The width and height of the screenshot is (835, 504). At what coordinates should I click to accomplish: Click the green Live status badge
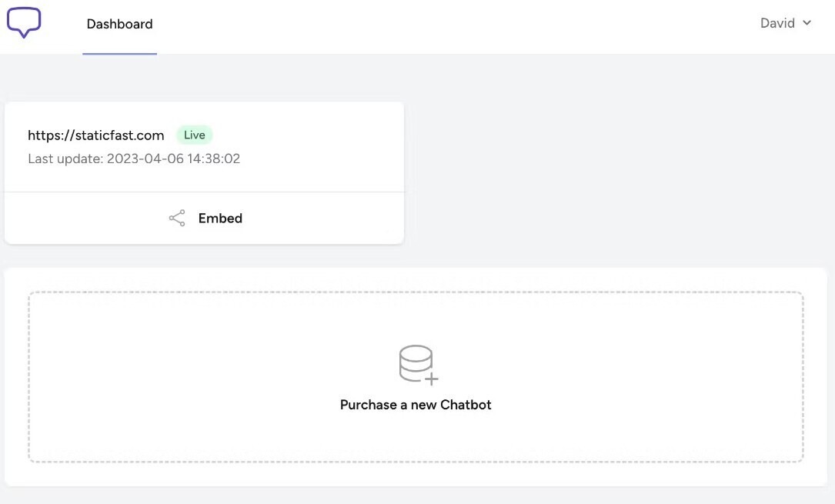195,135
